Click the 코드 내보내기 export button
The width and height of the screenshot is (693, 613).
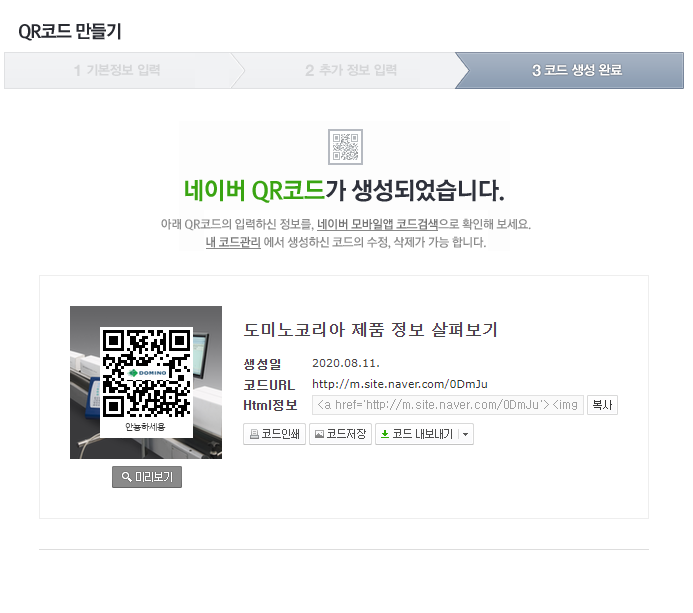pos(417,434)
